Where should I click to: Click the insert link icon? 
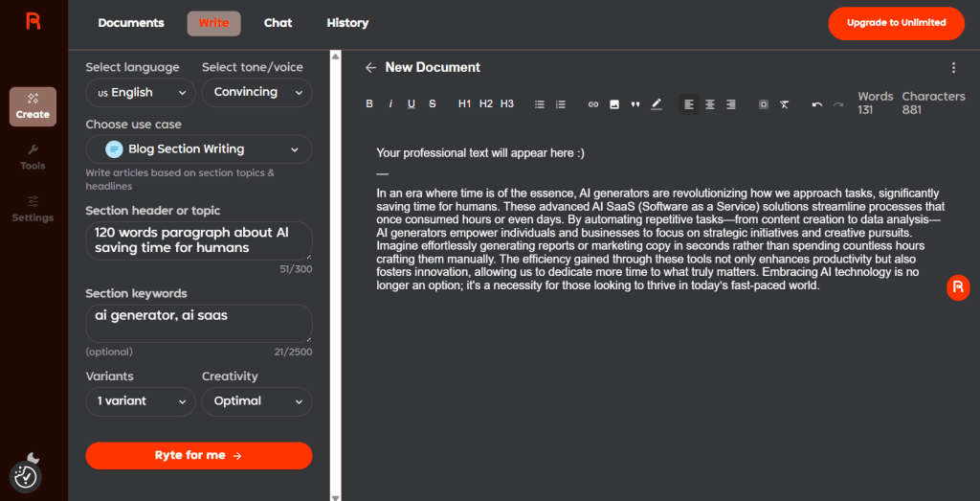click(x=593, y=104)
